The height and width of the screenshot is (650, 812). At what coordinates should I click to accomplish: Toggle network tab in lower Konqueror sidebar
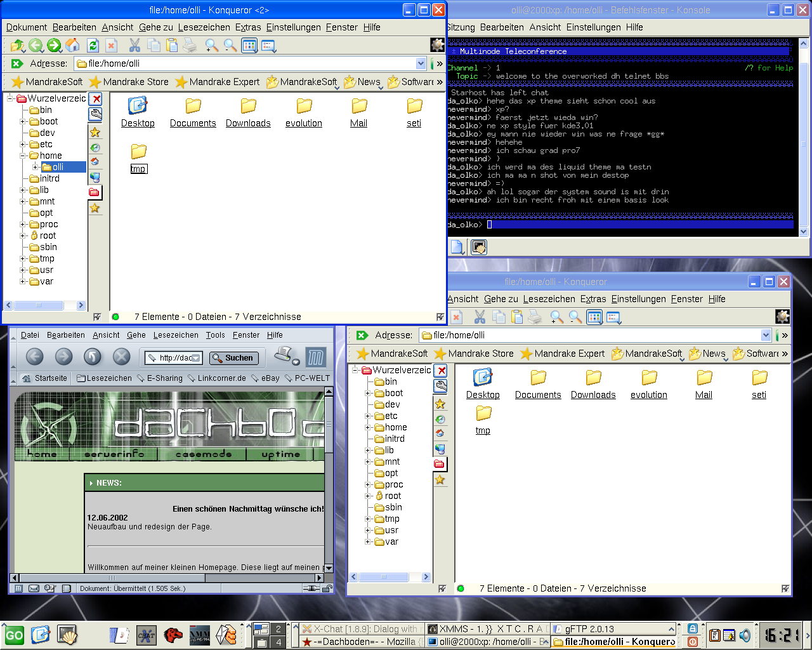click(440, 449)
